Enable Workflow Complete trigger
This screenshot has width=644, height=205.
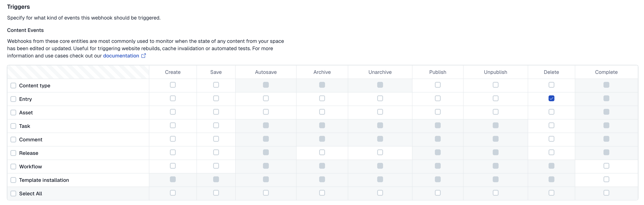(606, 166)
